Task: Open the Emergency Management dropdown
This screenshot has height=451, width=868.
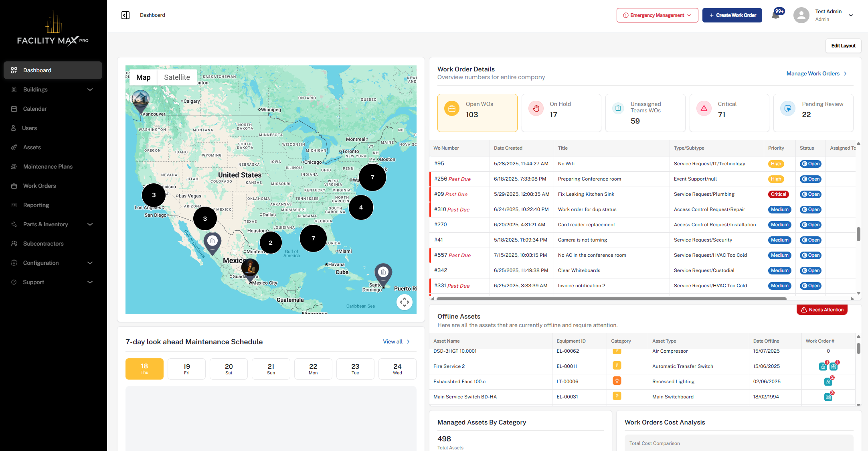Action: (x=657, y=15)
